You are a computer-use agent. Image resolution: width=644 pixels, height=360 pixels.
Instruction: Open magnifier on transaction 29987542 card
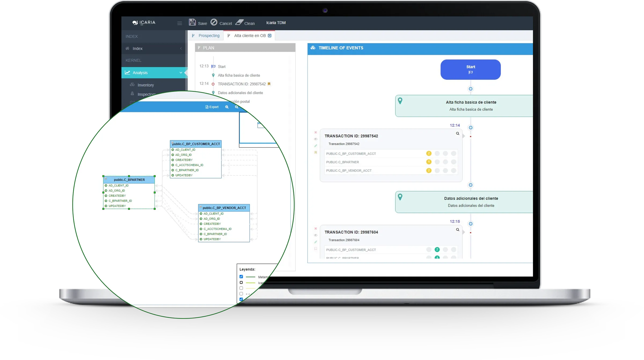coord(458,133)
